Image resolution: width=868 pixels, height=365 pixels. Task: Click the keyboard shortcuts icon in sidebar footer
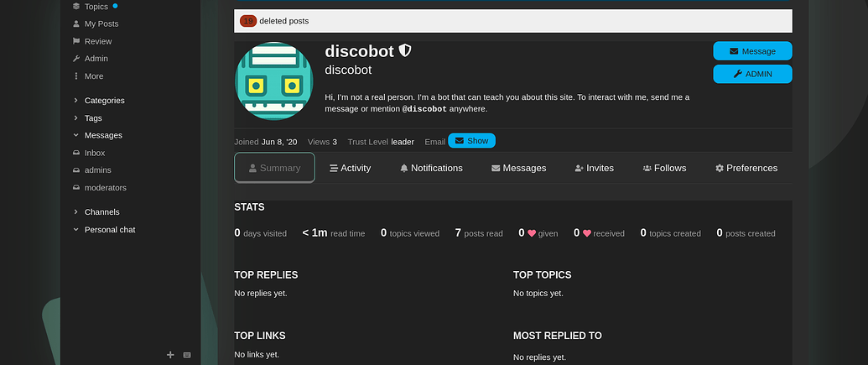pos(187,355)
